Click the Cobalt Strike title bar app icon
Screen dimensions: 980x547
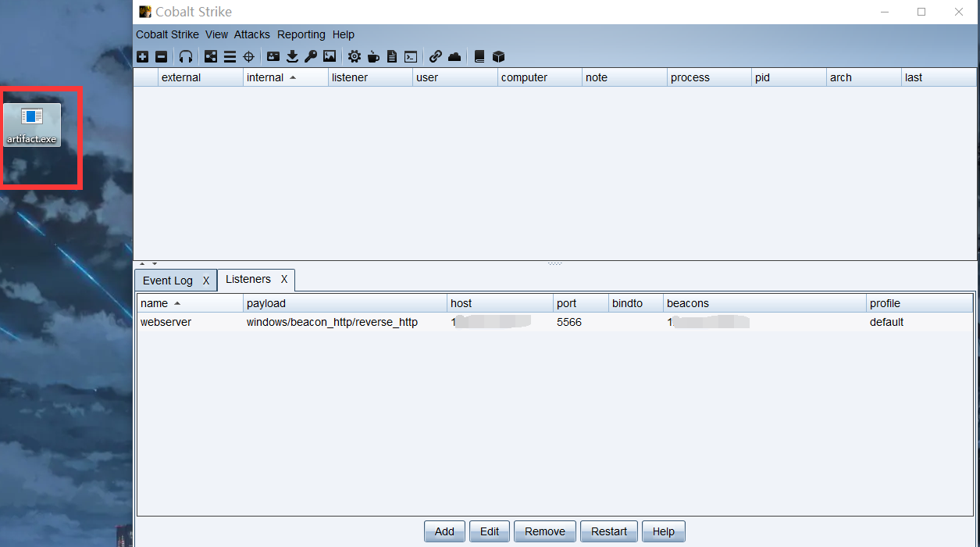click(x=144, y=12)
